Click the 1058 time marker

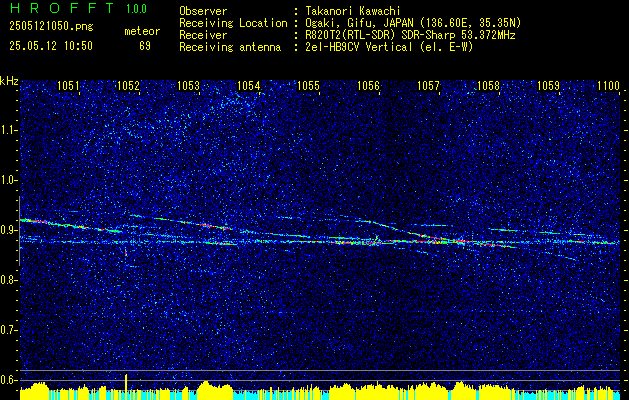pos(489,85)
